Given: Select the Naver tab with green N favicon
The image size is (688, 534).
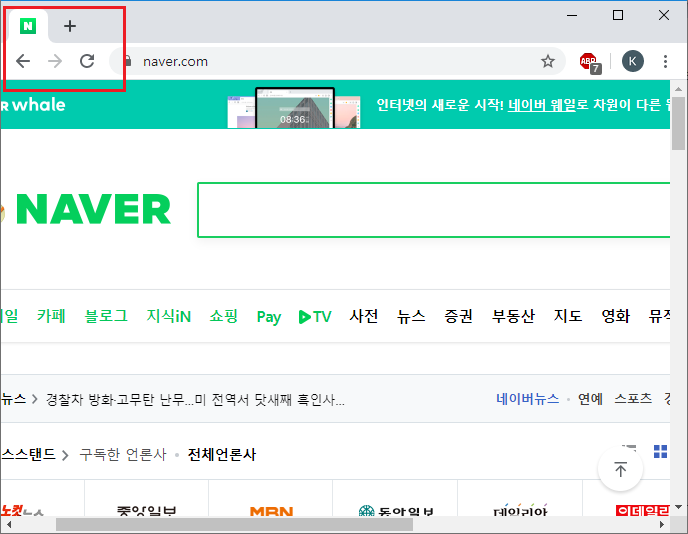Looking at the screenshot, I should [x=28, y=26].
